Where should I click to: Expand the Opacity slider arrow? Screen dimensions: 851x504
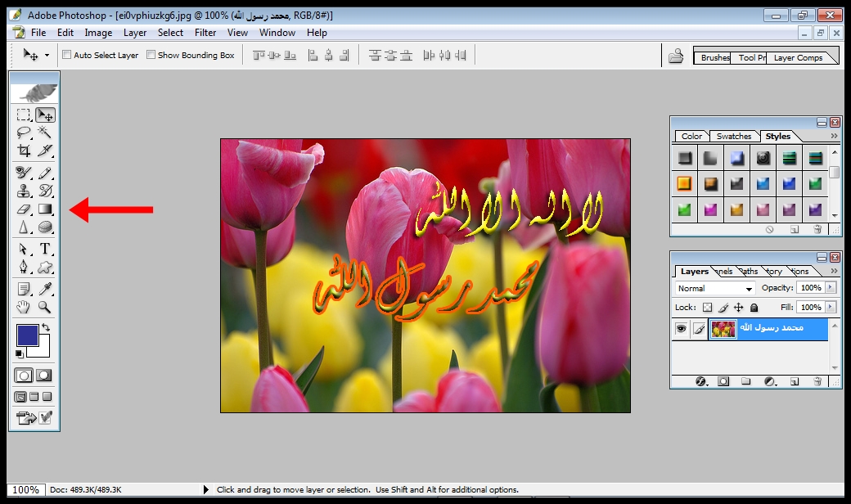(831, 288)
